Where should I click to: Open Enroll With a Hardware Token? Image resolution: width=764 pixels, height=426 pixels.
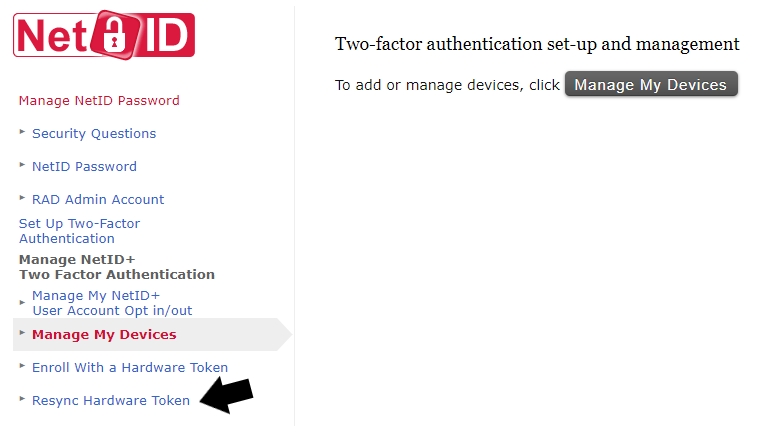(130, 367)
